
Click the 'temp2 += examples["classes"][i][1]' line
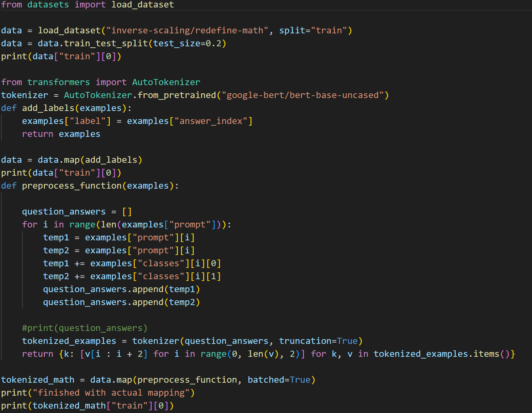point(132,276)
